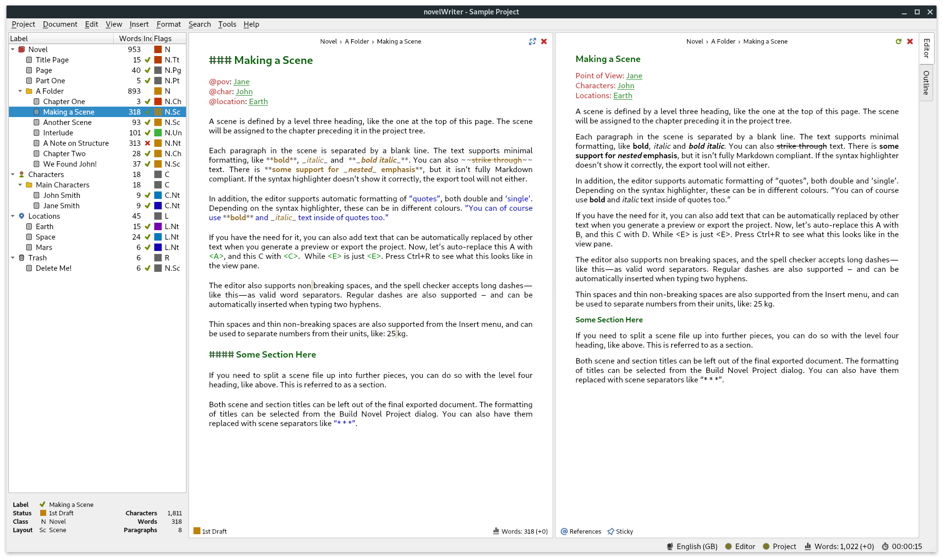Click the include checkmark for We Found John!
This screenshot has width=943, height=560.
(x=147, y=164)
